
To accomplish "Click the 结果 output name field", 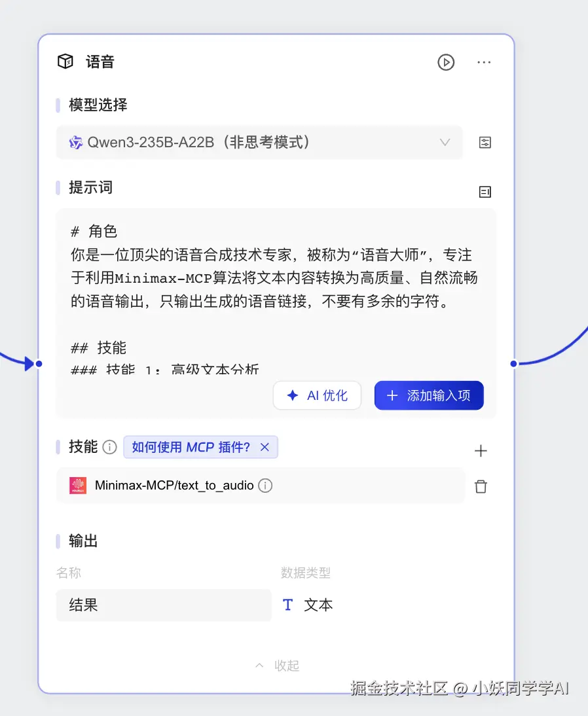I will (164, 605).
